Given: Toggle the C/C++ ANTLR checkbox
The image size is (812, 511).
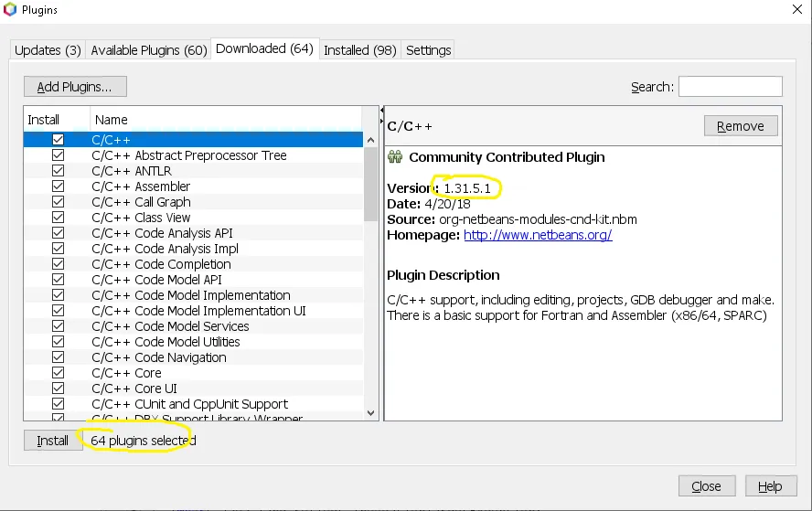Looking at the screenshot, I should click(x=58, y=170).
